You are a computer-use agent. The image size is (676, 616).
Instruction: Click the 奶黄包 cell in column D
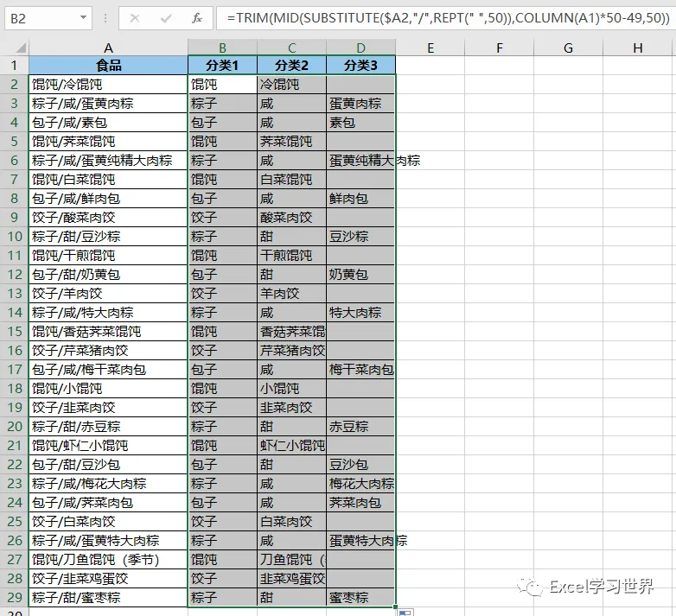pyautogui.click(x=360, y=275)
